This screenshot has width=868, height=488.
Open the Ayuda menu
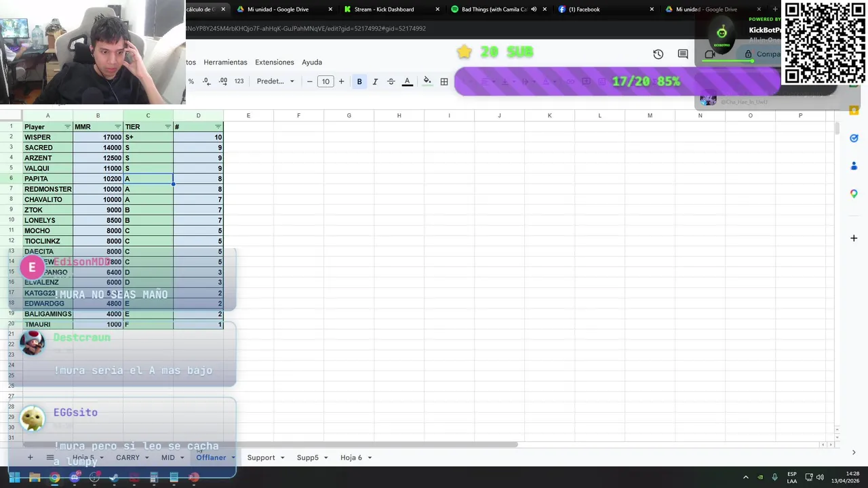(x=312, y=62)
